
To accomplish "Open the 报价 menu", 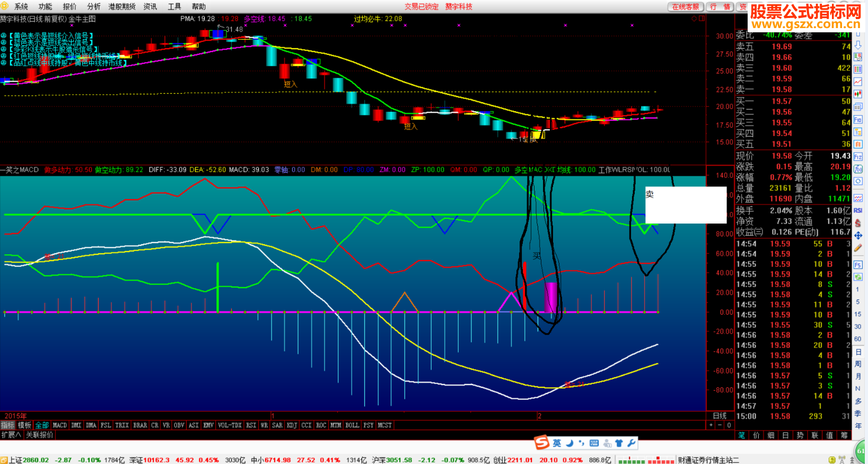I will pos(69,6).
